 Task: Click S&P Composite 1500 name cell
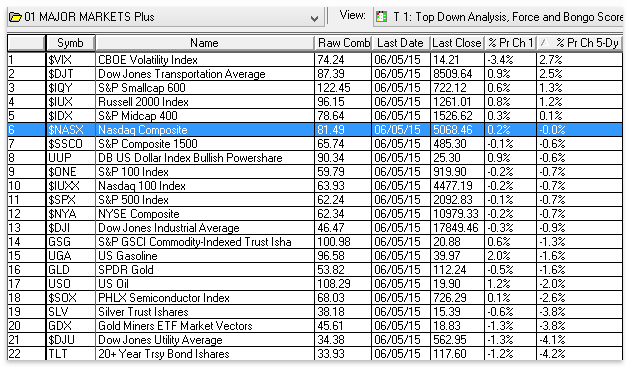[205, 144]
